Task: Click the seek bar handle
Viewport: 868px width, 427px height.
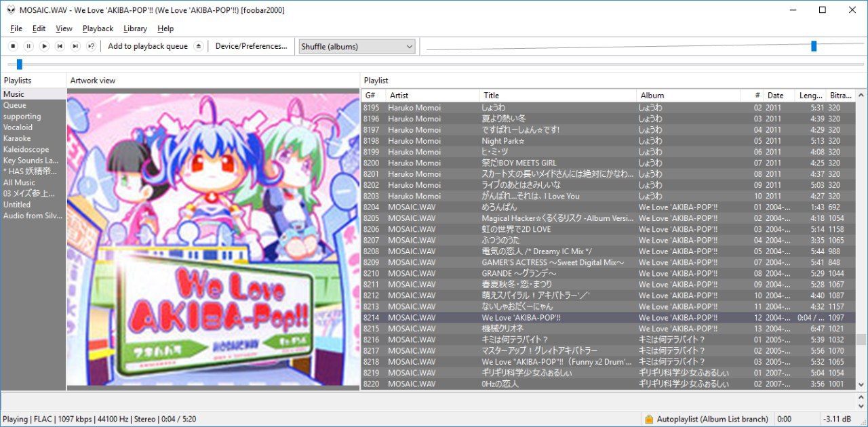Action: (x=20, y=64)
